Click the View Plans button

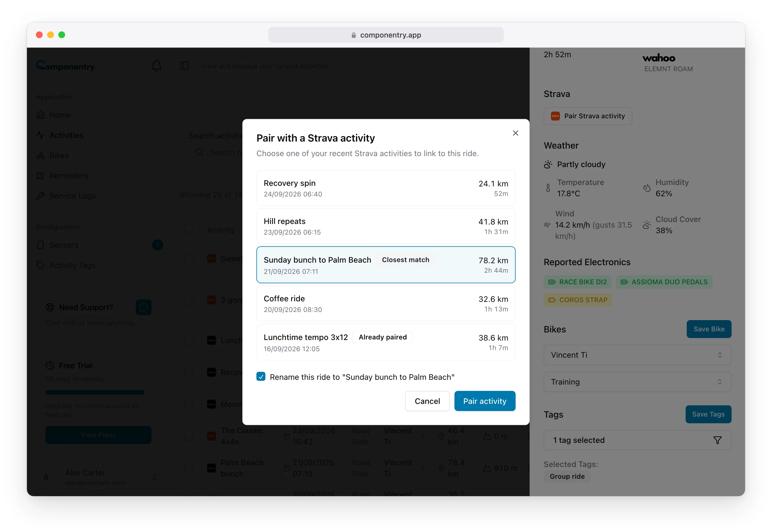(x=98, y=435)
